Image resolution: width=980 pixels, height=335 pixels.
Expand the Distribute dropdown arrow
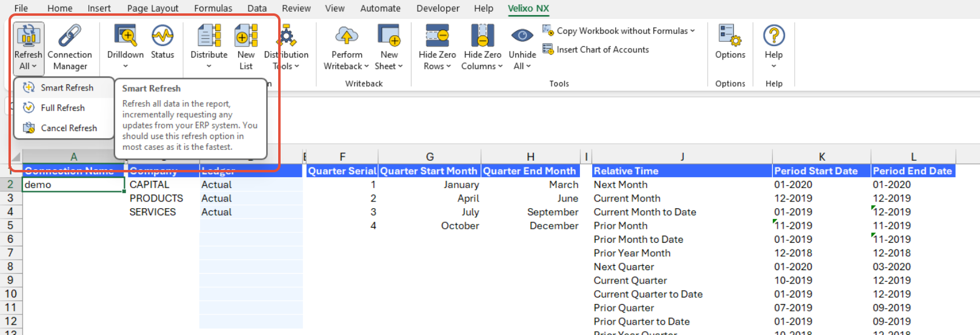[x=209, y=66]
